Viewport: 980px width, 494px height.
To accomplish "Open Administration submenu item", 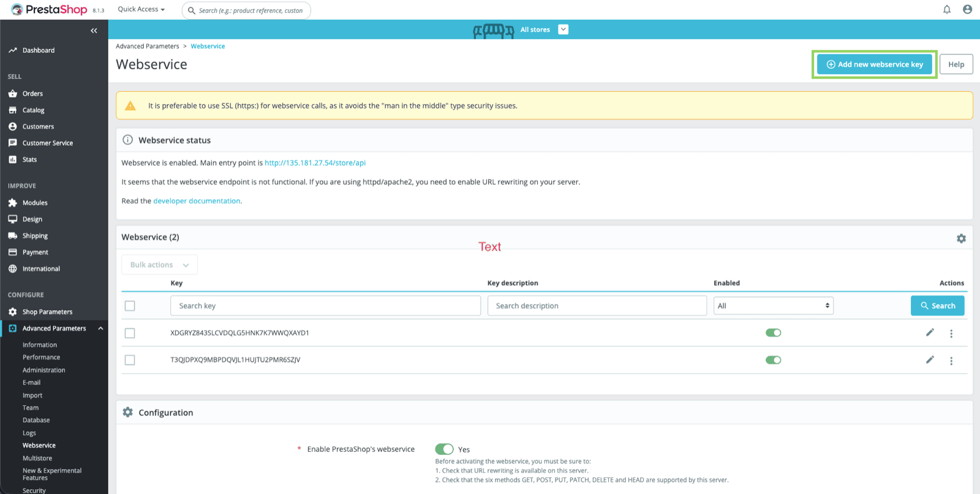I will point(43,370).
